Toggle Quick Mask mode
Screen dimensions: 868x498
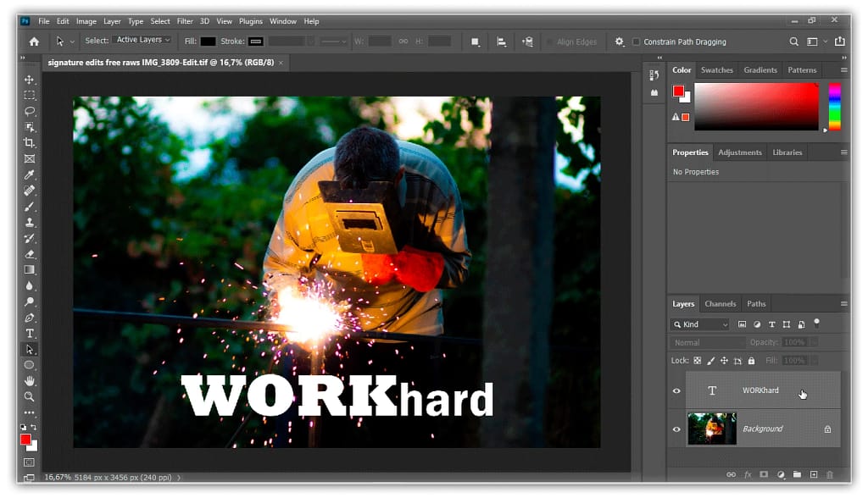click(x=30, y=462)
